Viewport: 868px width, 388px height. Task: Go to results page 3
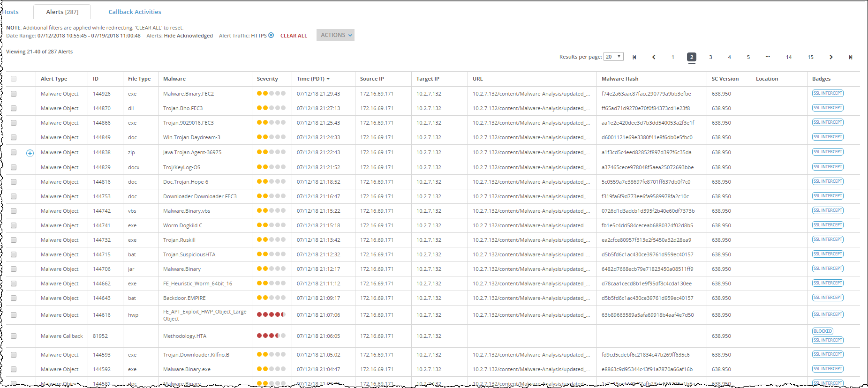point(710,57)
